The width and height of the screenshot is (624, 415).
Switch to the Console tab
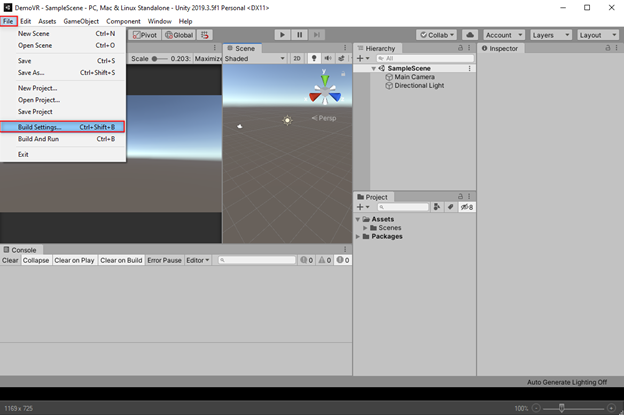20,250
